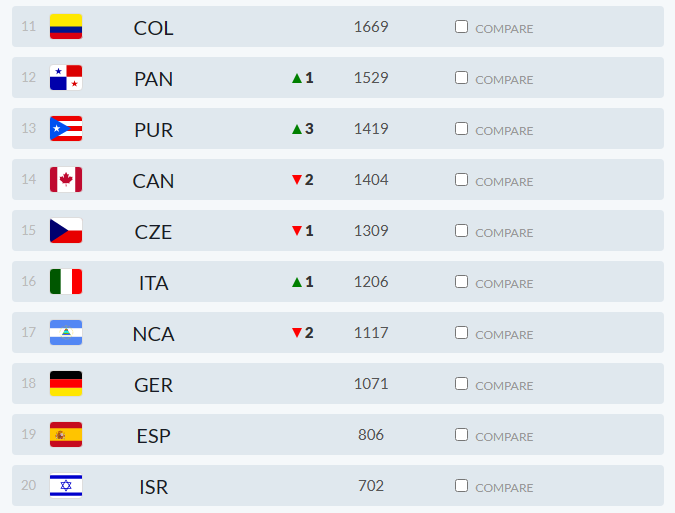
Task: Click the Panama flag icon
Action: [66, 78]
